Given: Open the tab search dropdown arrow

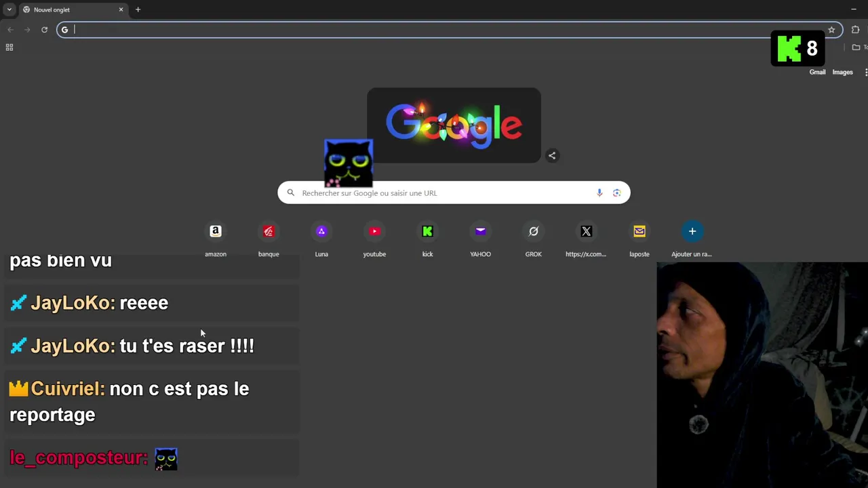Looking at the screenshot, I should coord(9,9).
